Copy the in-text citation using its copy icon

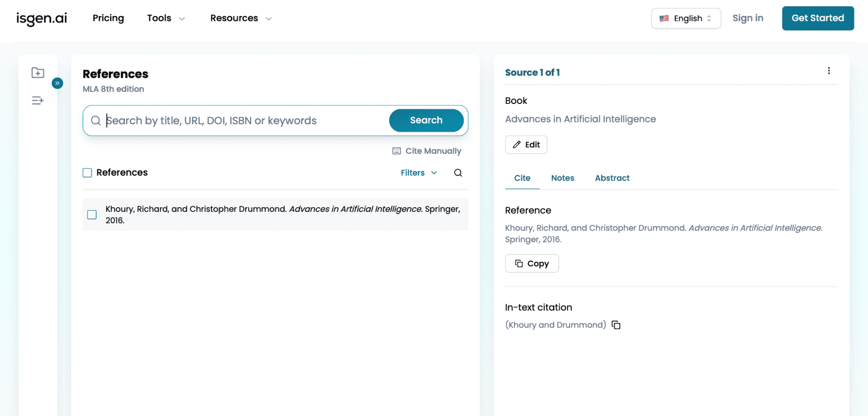(x=616, y=324)
